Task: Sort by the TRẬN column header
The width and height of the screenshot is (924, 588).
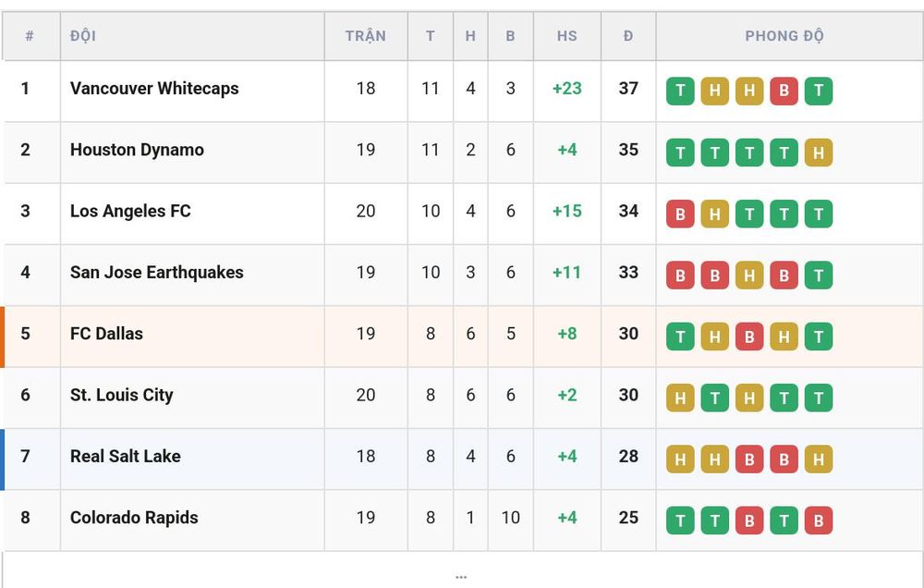Action: pyautogui.click(x=365, y=36)
